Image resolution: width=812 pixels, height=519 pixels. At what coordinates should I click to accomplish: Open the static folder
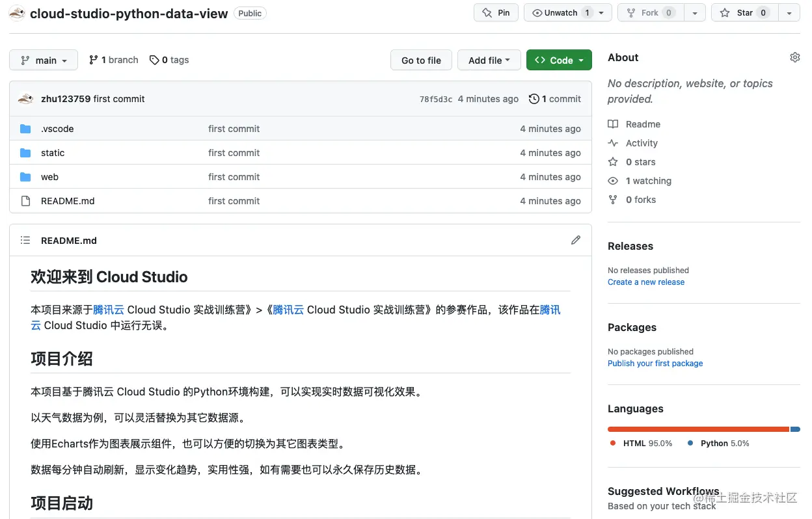click(53, 153)
